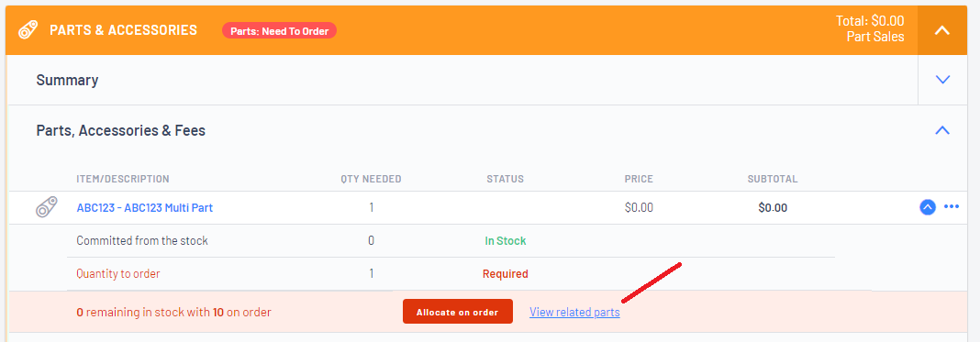Click the Parts, Accessories & Fees heading
The height and width of the screenshot is (342, 980).
point(120,130)
